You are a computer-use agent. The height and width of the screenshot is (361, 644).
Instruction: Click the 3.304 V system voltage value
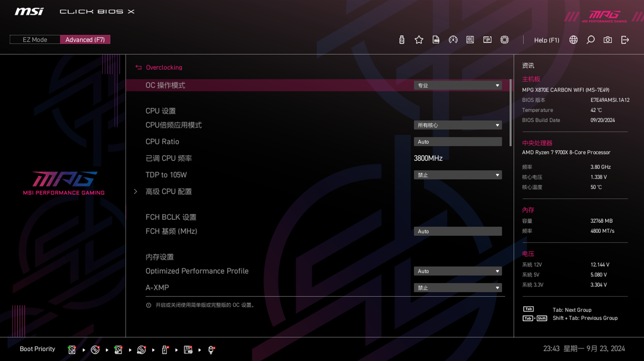(x=599, y=285)
